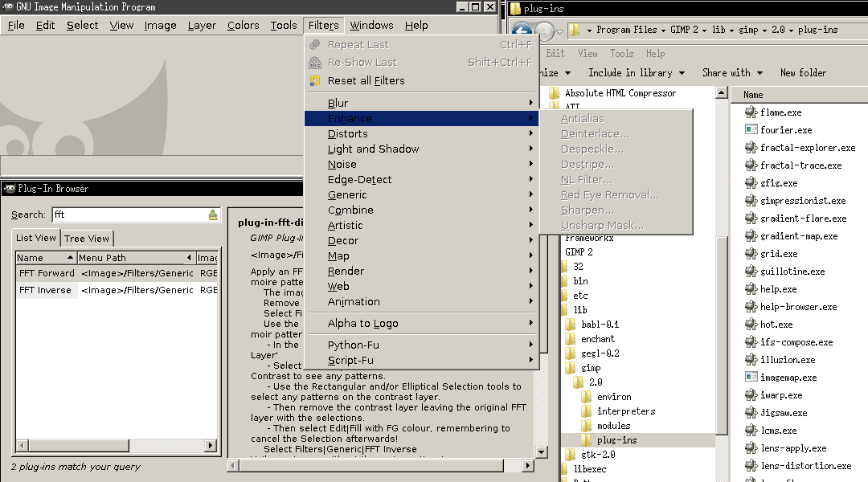
Task: Clear the search field with broom icon
Action: [x=213, y=214]
